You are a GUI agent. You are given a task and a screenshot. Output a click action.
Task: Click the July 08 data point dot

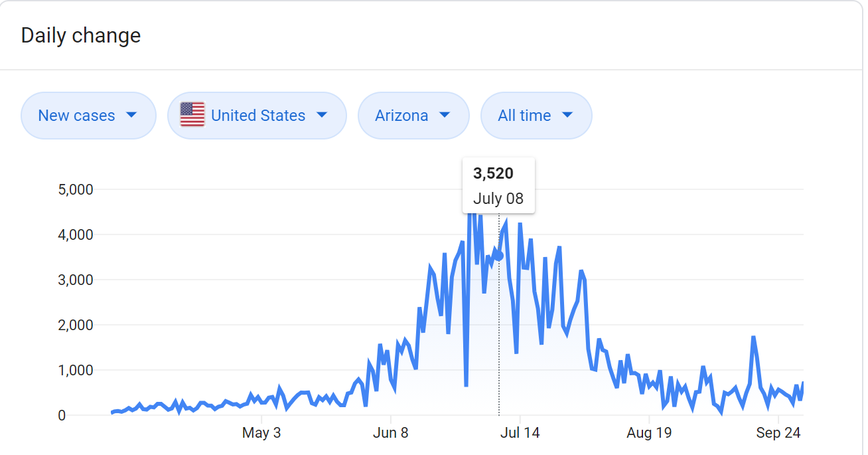(x=499, y=256)
